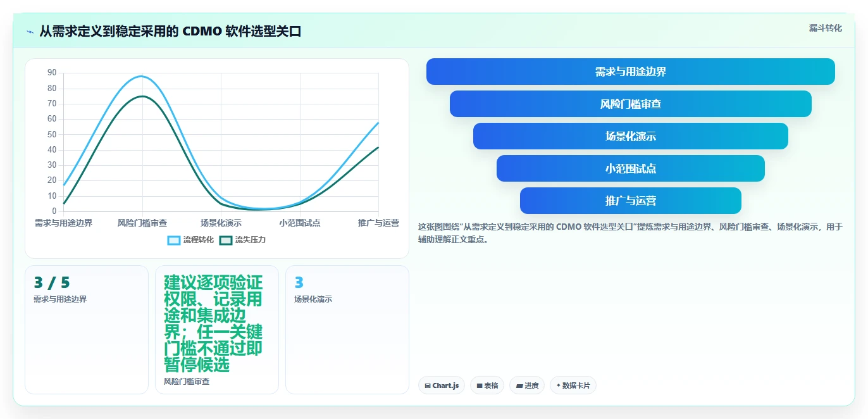The width and height of the screenshot is (868, 419).
Task: Click the 50 y-axis tick value
Action: pyautogui.click(x=52, y=134)
